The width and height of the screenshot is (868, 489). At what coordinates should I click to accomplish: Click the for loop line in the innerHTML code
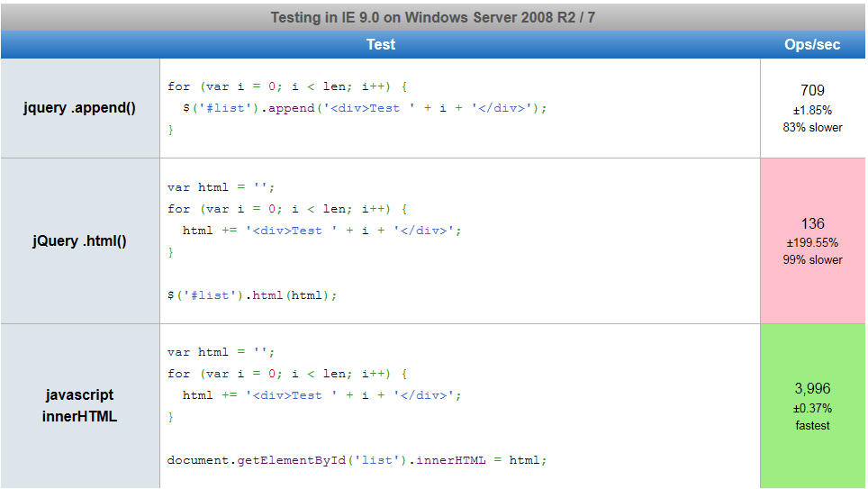287,374
